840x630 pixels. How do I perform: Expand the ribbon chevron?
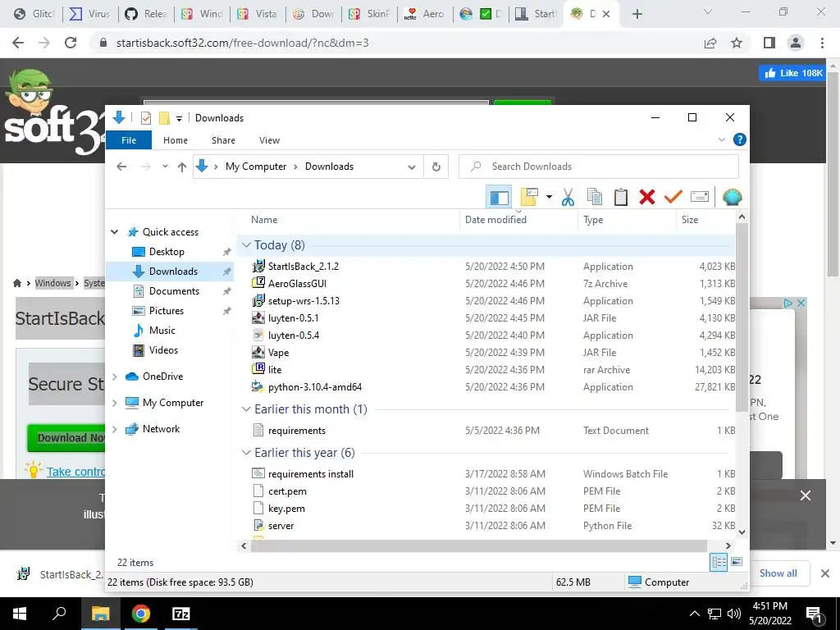722,139
